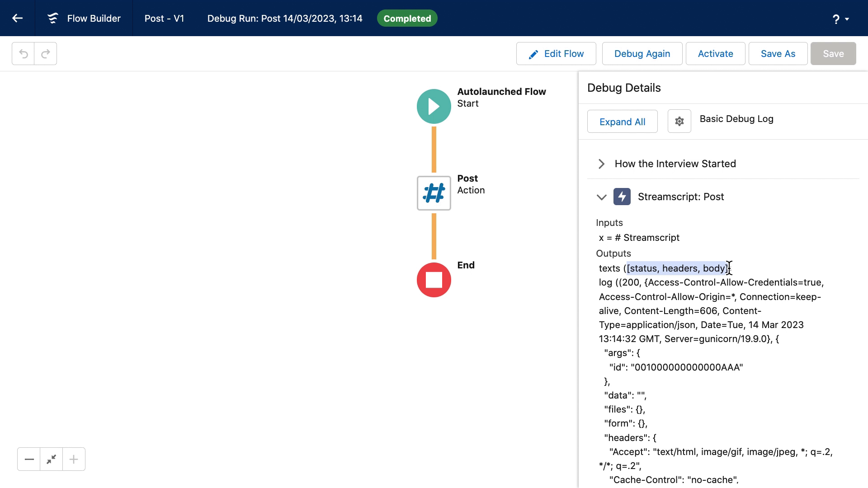Select the Autolaunched Flow Start node
The height and width of the screenshot is (488, 868).
(x=434, y=106)
